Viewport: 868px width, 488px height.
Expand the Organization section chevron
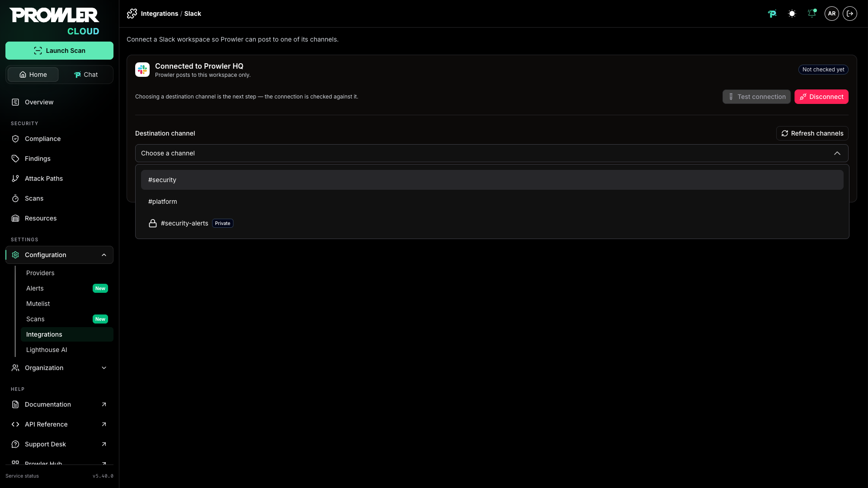click(104, 368)
